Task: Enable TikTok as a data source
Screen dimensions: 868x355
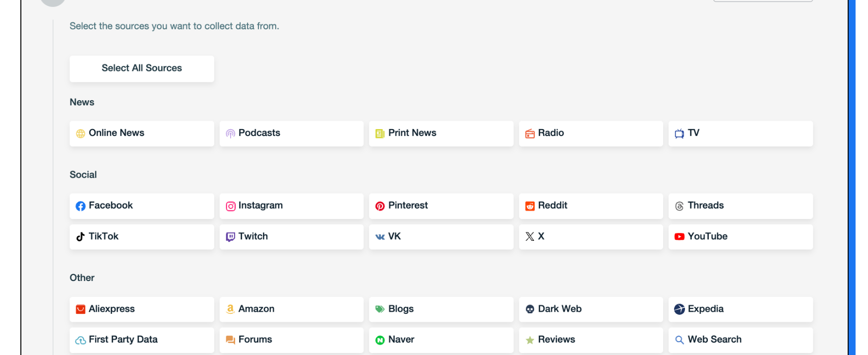Action: point(141,237)
